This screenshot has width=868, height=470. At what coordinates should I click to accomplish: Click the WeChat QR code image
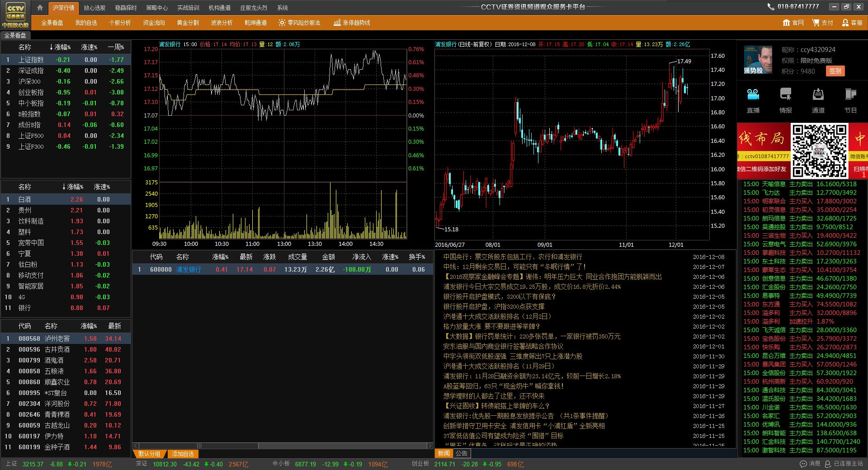click(819, 150)
